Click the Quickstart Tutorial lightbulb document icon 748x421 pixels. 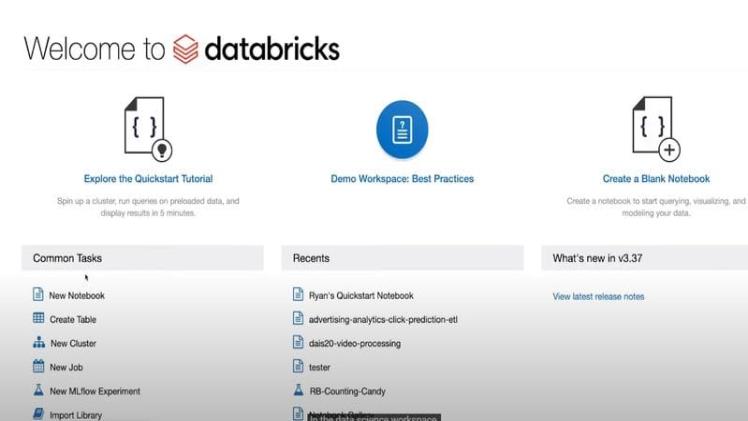click(x=147, y=129)
